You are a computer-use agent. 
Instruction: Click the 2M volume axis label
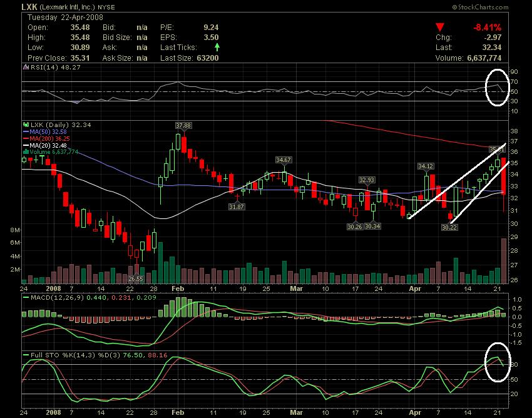coord(15,270)
